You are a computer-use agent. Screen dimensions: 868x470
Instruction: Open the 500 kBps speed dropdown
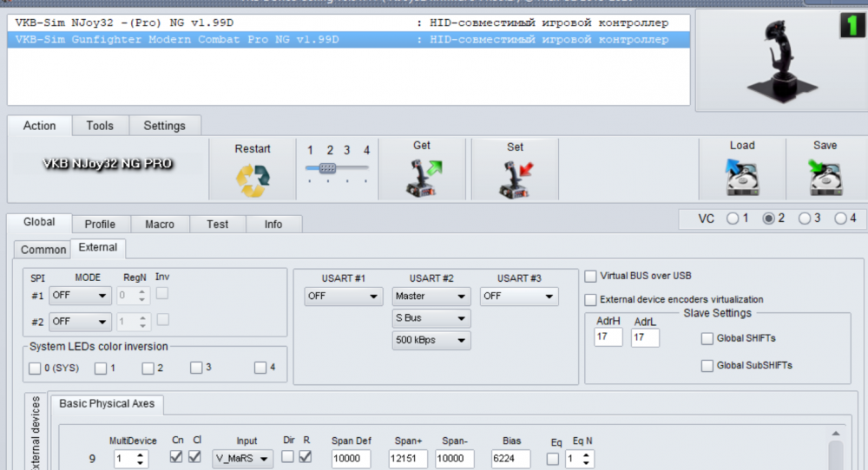pyautogui.click(x=431, y=340)
